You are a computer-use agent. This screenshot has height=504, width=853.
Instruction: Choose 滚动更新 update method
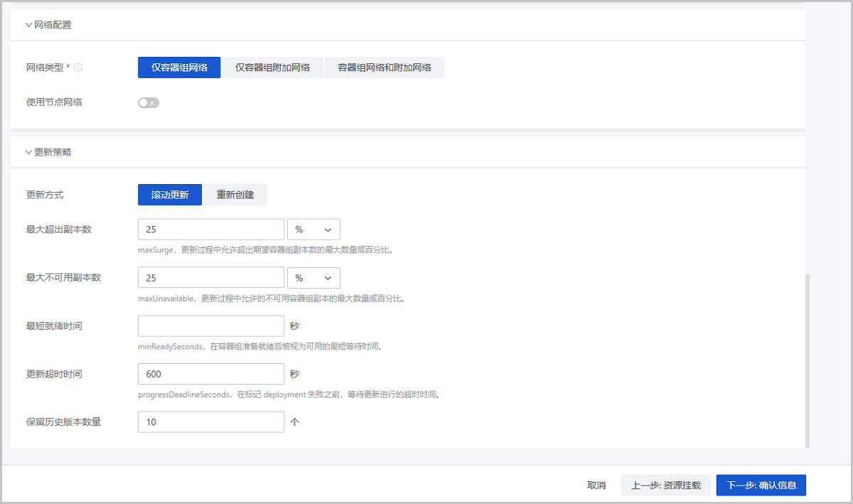coord(170,195)
